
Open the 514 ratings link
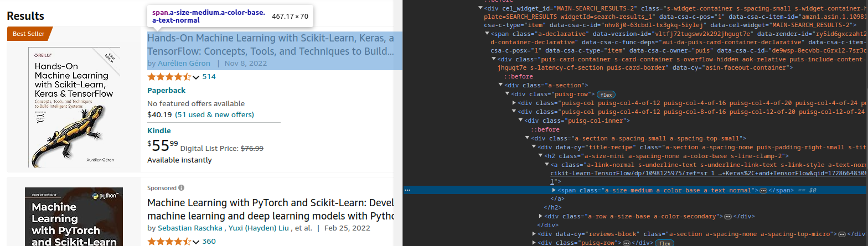209,77
